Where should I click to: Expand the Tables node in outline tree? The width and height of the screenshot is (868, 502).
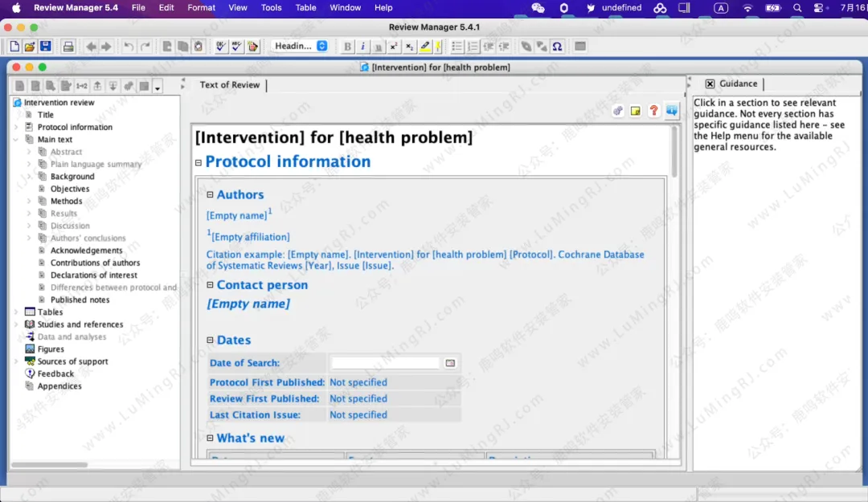click(16, 312)
